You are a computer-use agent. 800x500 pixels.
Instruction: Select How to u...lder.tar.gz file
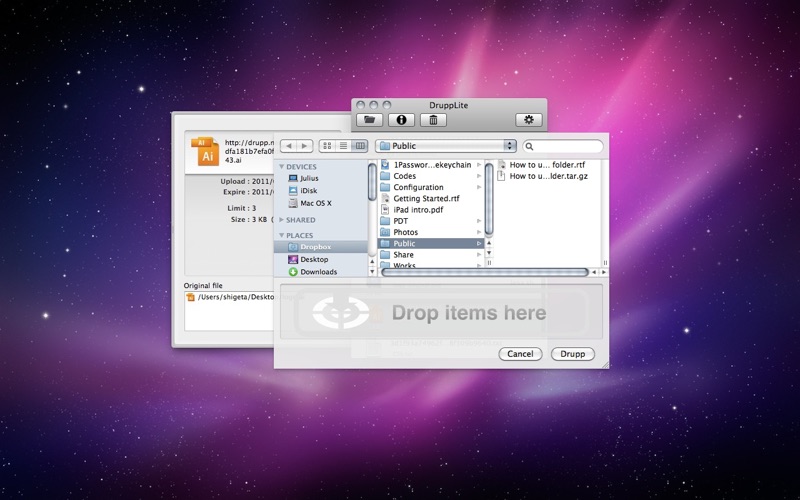(547, 176)
